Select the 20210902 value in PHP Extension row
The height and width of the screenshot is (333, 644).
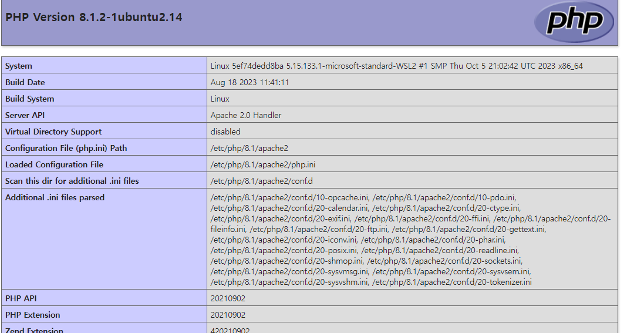point(228,315)
